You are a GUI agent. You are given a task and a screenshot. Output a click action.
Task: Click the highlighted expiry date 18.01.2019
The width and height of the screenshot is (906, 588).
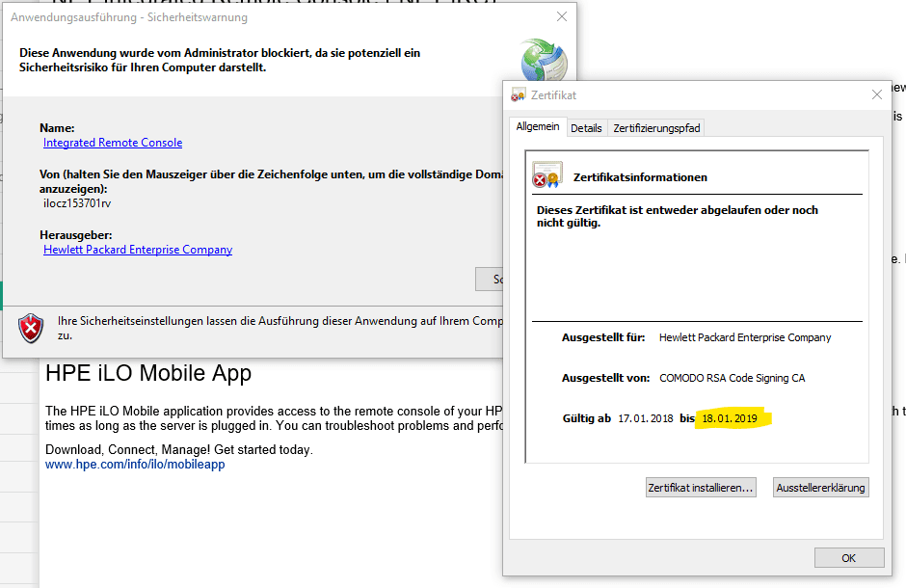(x=730, y=418)
